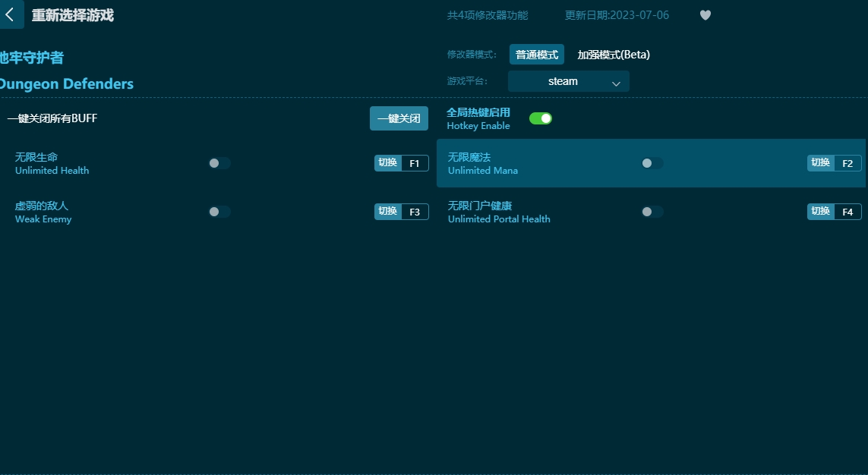Image resolution: width=868 pixels, height=475 pixels.
Task: Click the heart favorite icon
Action: (705, 15)
